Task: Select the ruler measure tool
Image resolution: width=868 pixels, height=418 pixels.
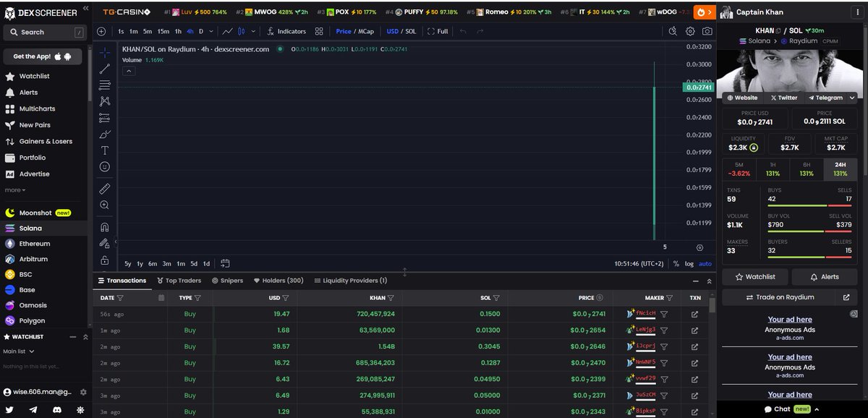Action: tap(105, 189)
